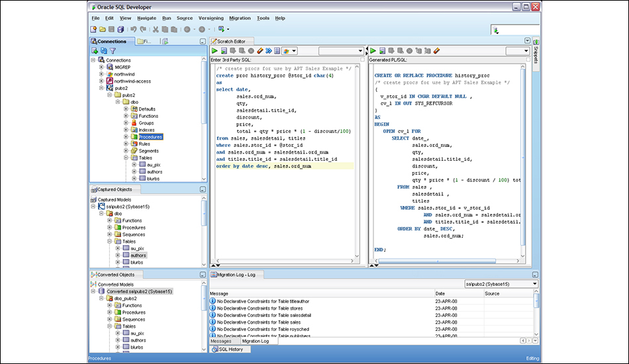Minimize the Captured Objects panel
This screenshot has width=629, height=364.
[203, 189]
